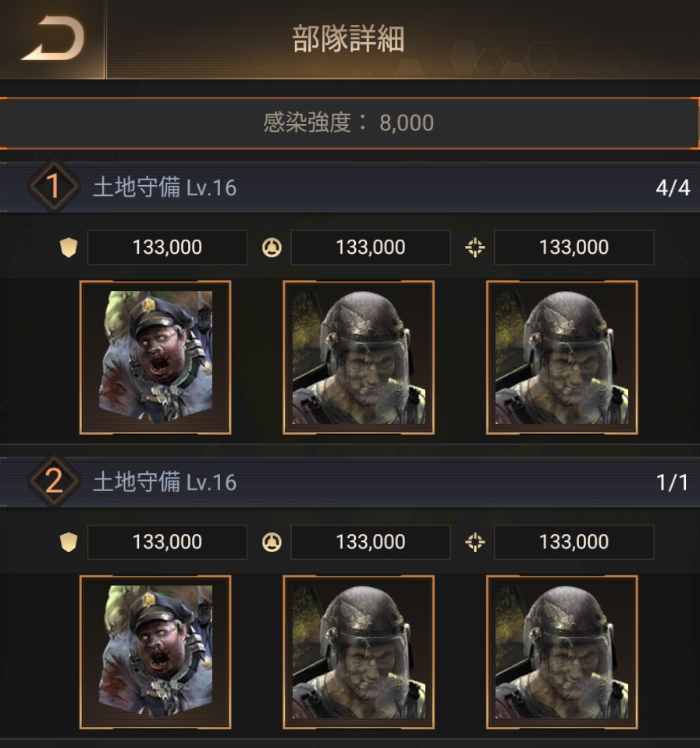The width and height of the screenshot is (700, 748).
Task: Tap the 感染強度 8,000 banner
Action: (x=350, y=123)
